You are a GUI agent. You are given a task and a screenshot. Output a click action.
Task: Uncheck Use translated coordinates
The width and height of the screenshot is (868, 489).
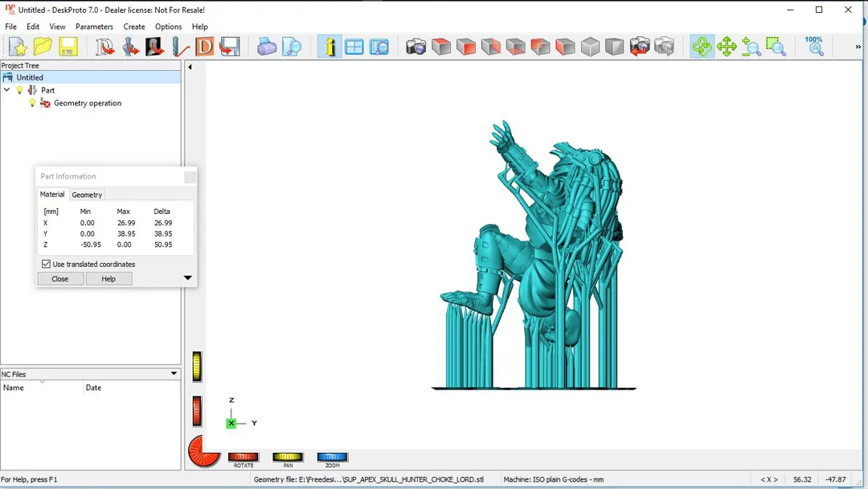tap(46, 264)
